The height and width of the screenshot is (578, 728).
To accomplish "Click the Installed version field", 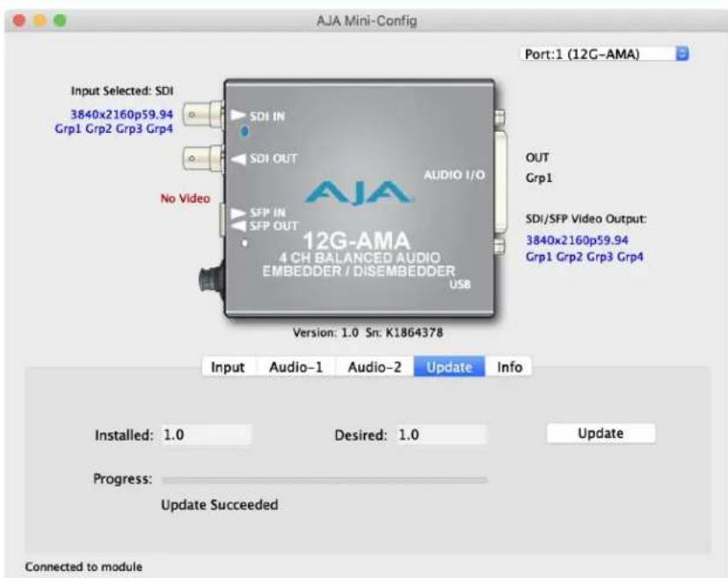I will pyautogui.click(x=207, y=435).
